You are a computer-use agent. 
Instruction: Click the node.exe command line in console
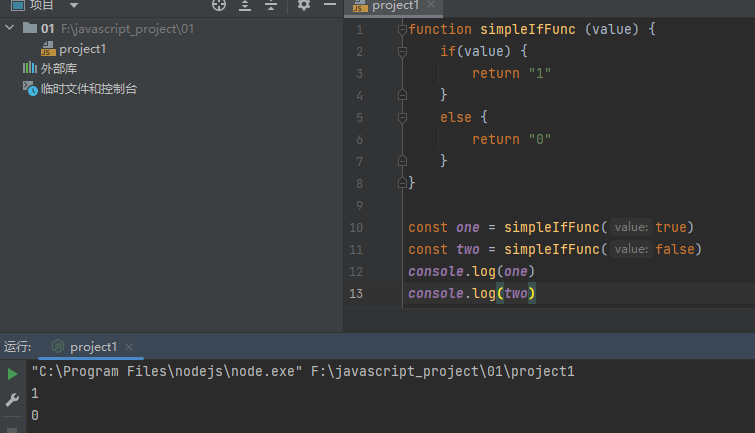[x=303, y=371]
